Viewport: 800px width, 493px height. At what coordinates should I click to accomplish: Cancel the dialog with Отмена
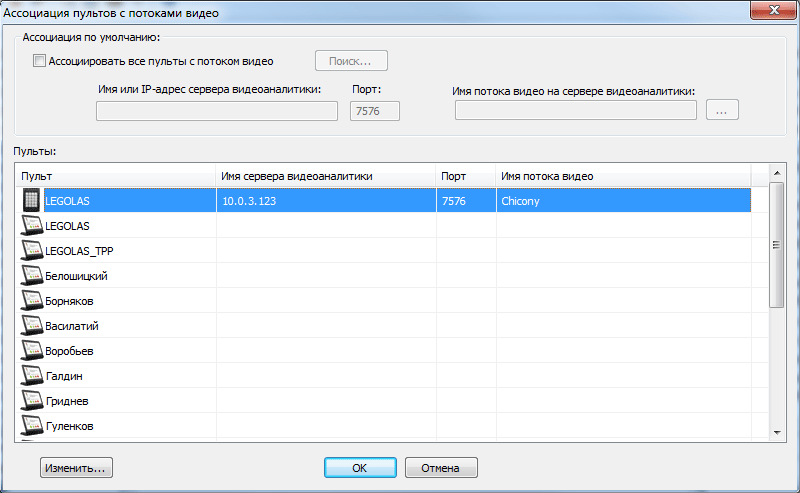point(441,467)
